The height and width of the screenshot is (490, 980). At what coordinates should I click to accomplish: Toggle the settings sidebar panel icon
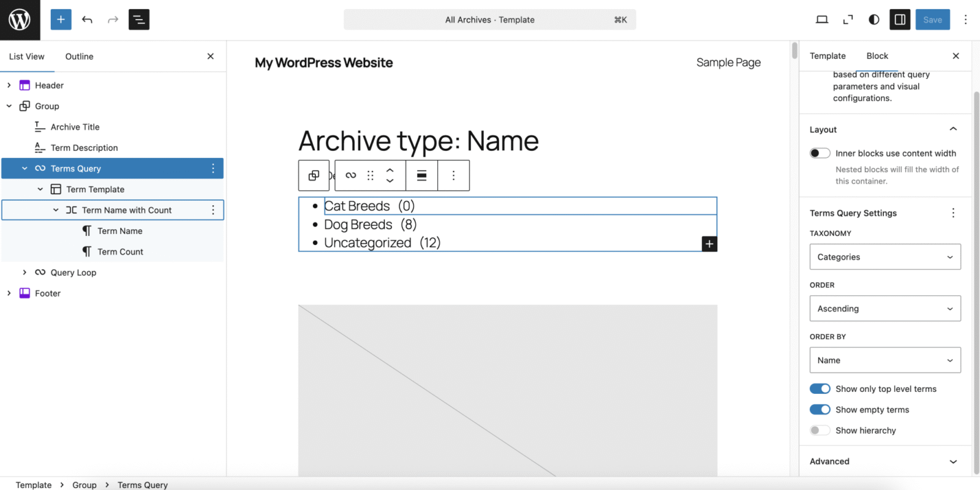[900, 20]
